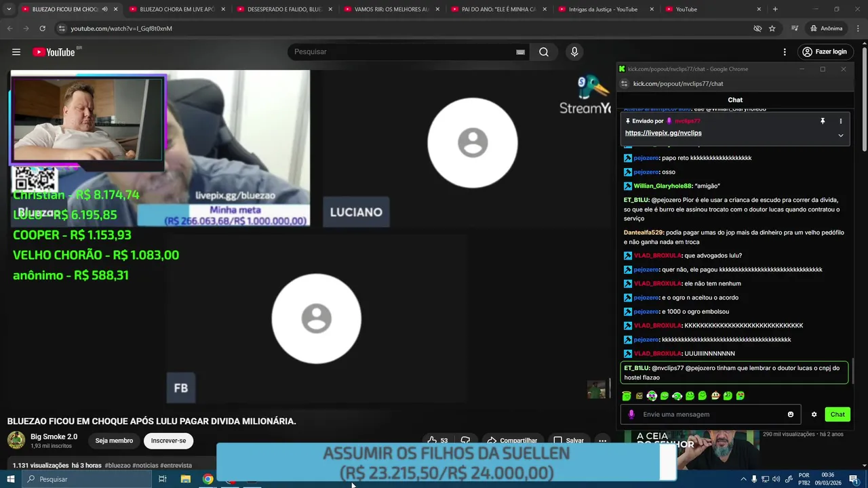Viewport: 868px width, 488px height.
Task: Open more actions under the video
Action: 602,441
